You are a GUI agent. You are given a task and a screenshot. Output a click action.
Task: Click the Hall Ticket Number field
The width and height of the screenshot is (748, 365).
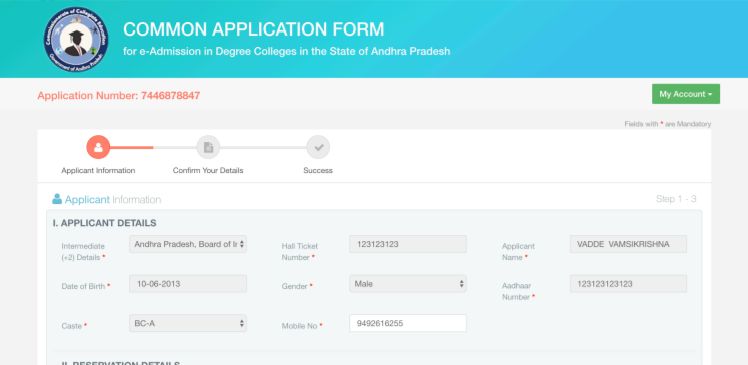[x=408, y=244]
